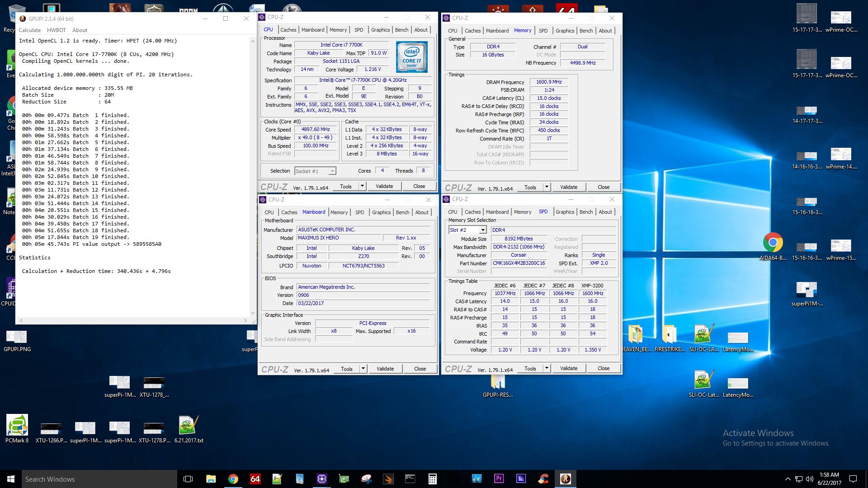Launch Chrome from the taskbar
The image size is (868, 488).
tap(233, 479)
